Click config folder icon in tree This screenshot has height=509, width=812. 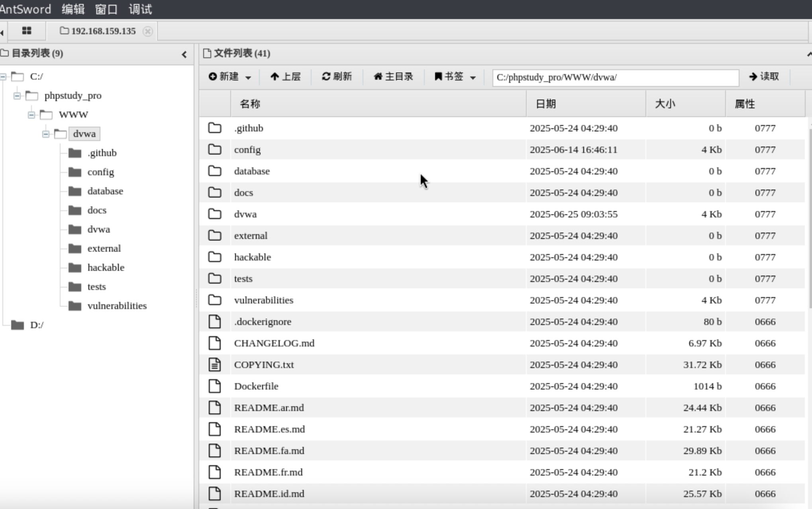click(75, 172)
